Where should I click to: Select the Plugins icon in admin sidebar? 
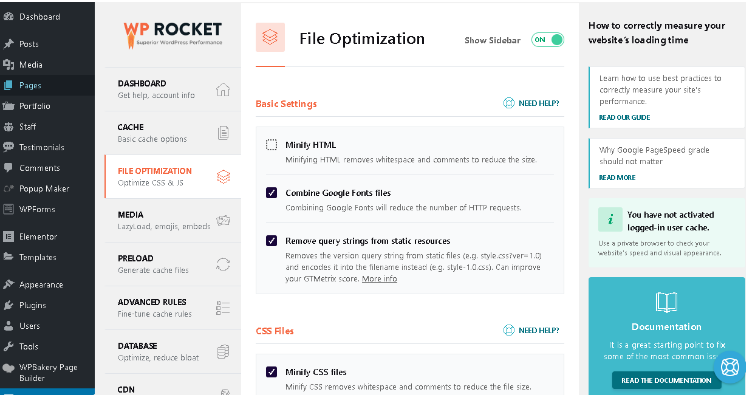point(9,305)
